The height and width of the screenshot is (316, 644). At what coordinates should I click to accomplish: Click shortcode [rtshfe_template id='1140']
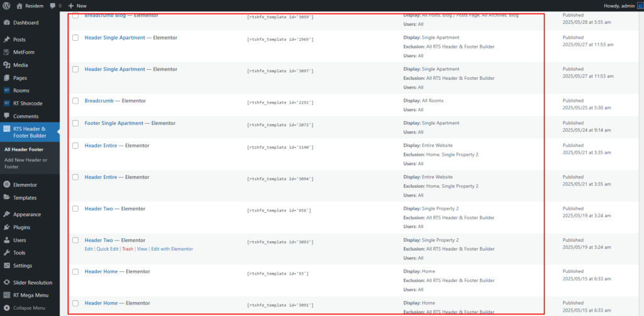[x=280, y=148]
